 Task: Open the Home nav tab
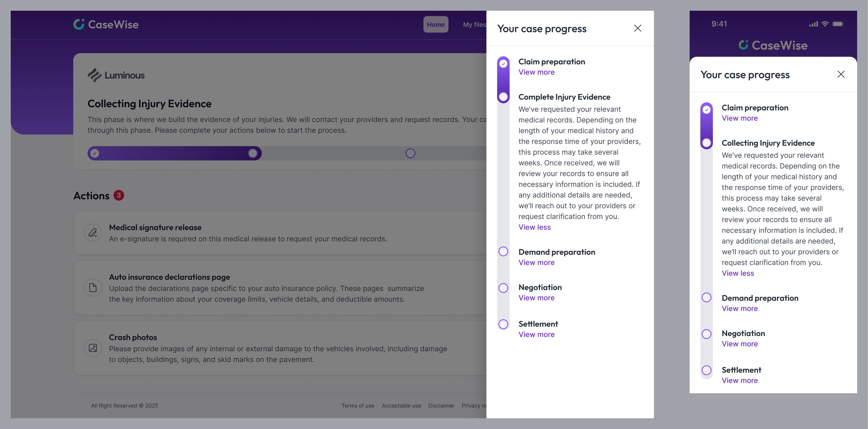click(x=435, y=25)
